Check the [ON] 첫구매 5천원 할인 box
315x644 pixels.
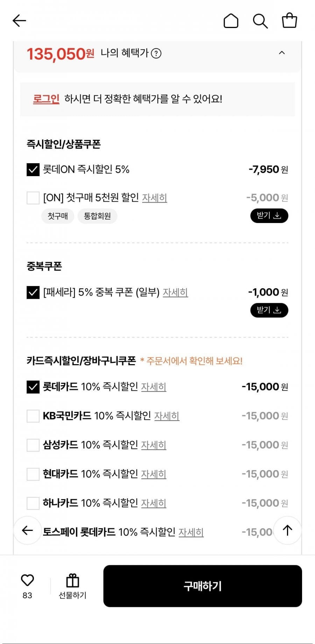coord(33,198)
